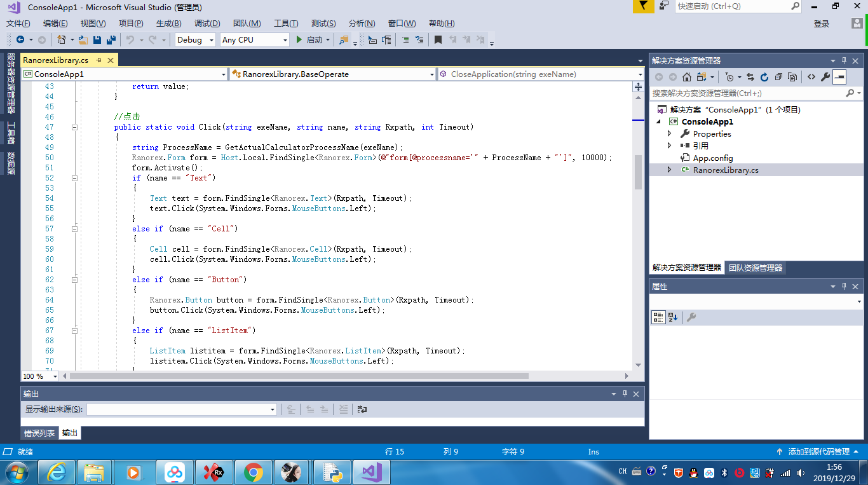Click the uncomment selected lines icon
The width and height of the screenshot is (868, 485).
[x=419, y=39]
